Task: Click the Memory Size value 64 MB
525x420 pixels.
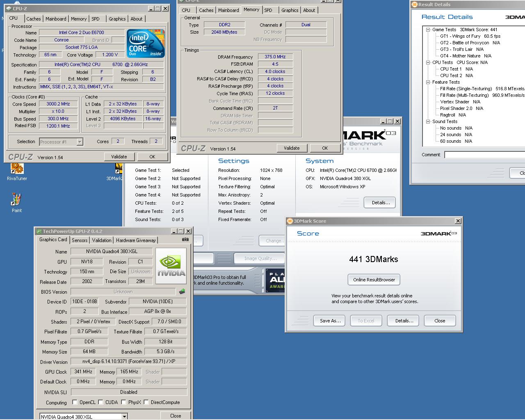Action: [x=89, y=352]
